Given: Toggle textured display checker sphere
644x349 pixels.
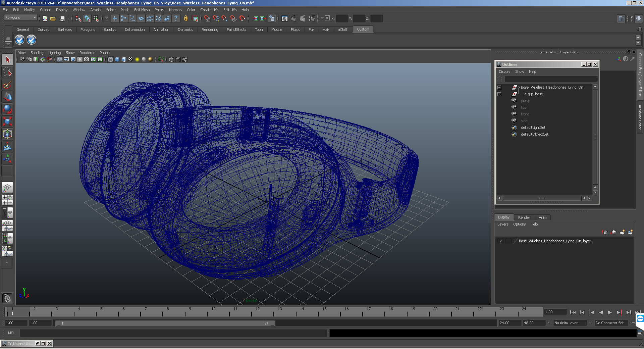Looking at the screenshot, I should point(130,59).
